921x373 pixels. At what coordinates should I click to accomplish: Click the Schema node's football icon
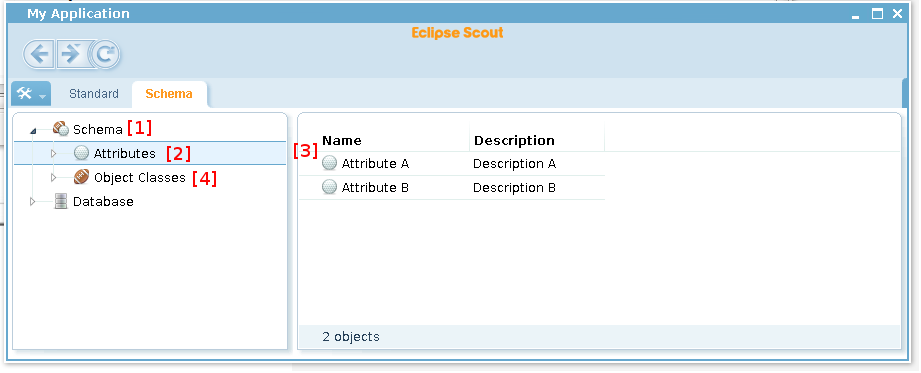(x=60, y=129)
